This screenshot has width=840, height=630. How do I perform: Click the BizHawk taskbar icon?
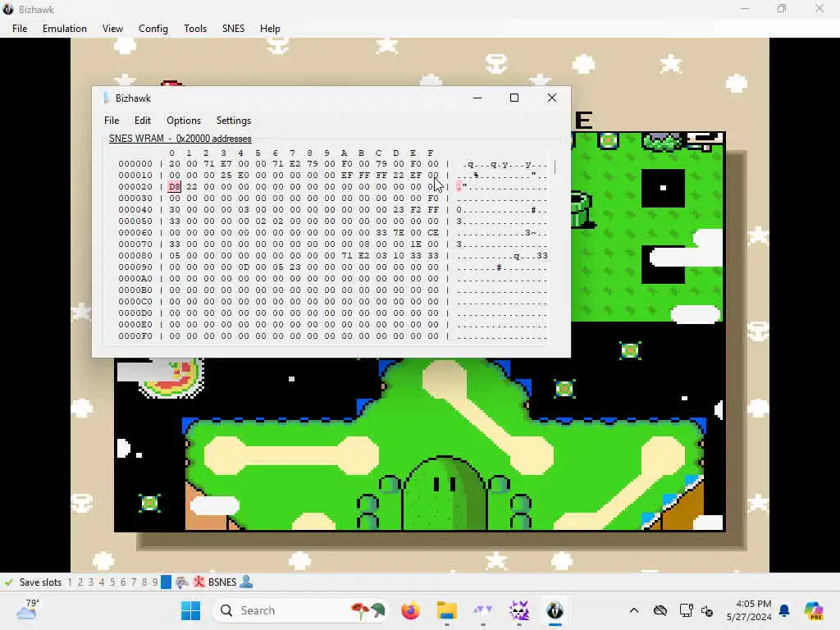[x=555, y=610]
